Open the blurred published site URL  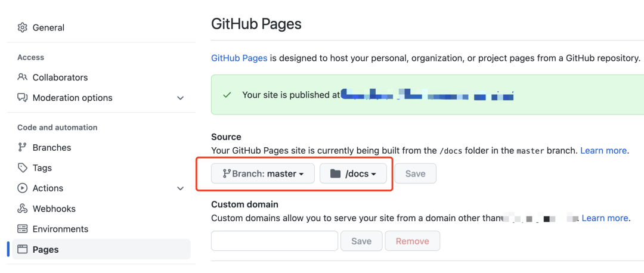click(x=427, y=95)
